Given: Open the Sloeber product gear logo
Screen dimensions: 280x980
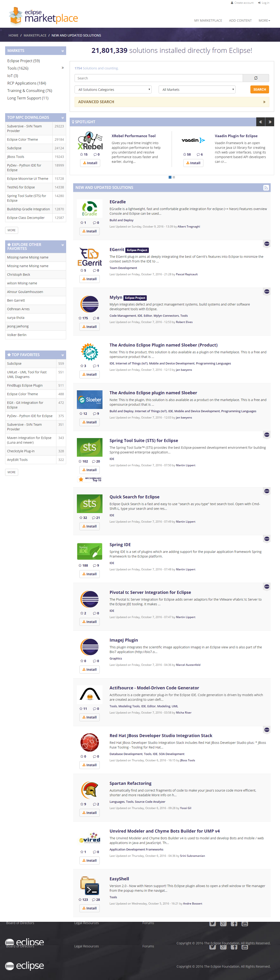Looking at the screenshot, I should point(90,351).
